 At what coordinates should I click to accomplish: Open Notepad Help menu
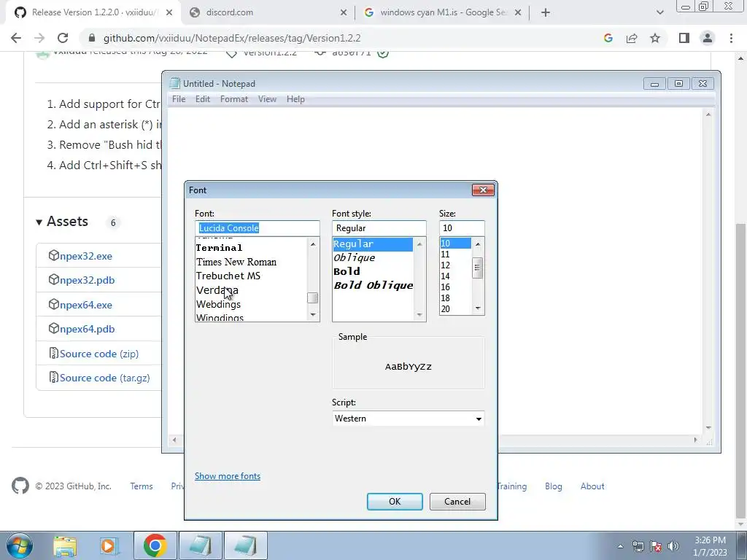[x=295, y=99]
